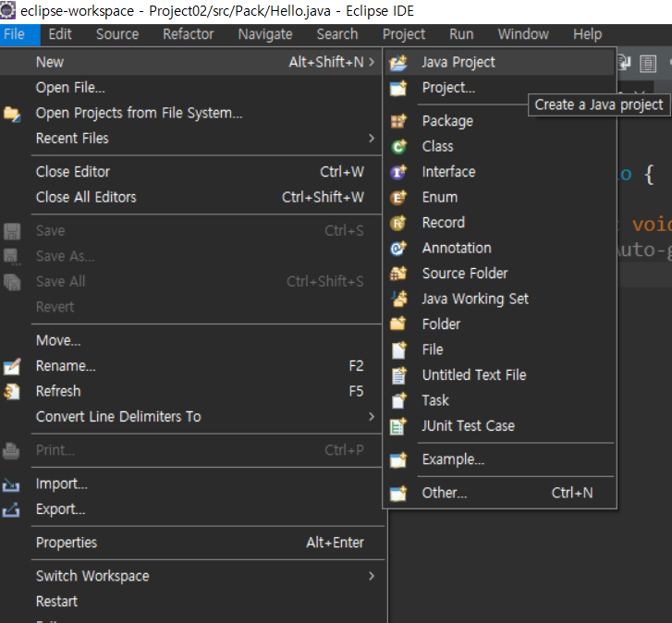Open the Run menu
Image resolution: width=672 pixels, height=623 pixels.
coord(461,34)
